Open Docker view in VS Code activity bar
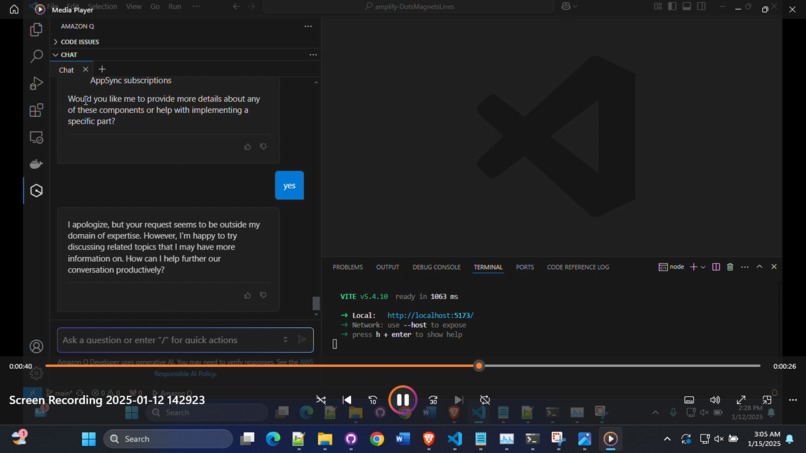Viewport: 806px width, 453px height. 36,164
